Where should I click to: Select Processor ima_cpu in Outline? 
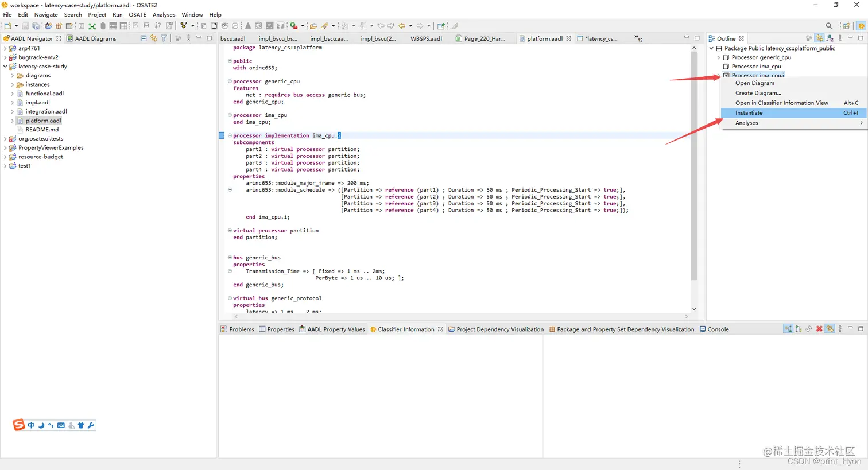pos(756,67)
